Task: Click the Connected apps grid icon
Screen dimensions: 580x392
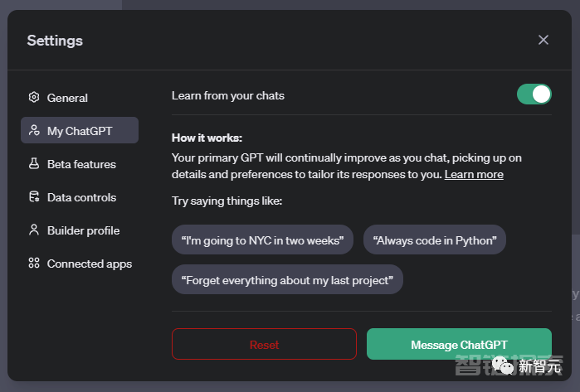Action: pyautogui.click(x=34, y=263)
